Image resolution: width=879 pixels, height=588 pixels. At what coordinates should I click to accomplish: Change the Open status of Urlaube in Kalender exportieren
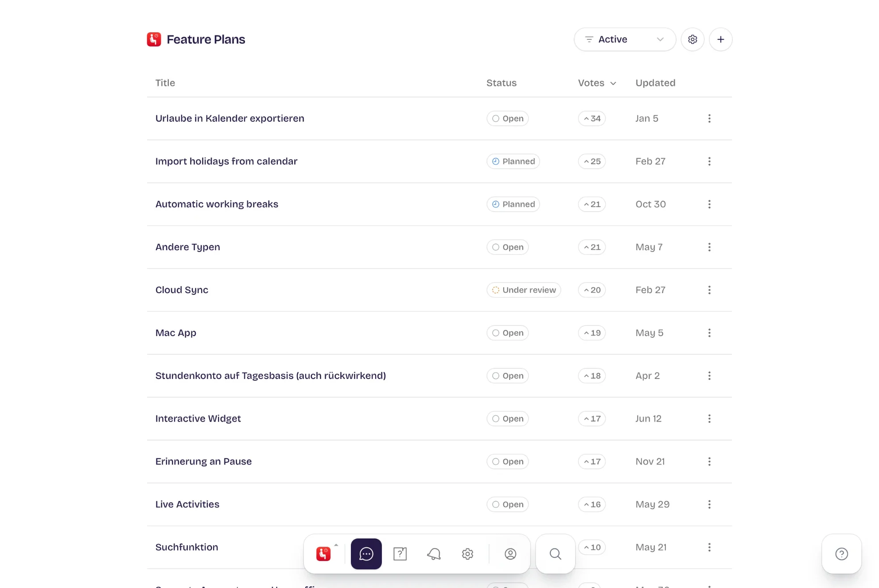(508, 118)
